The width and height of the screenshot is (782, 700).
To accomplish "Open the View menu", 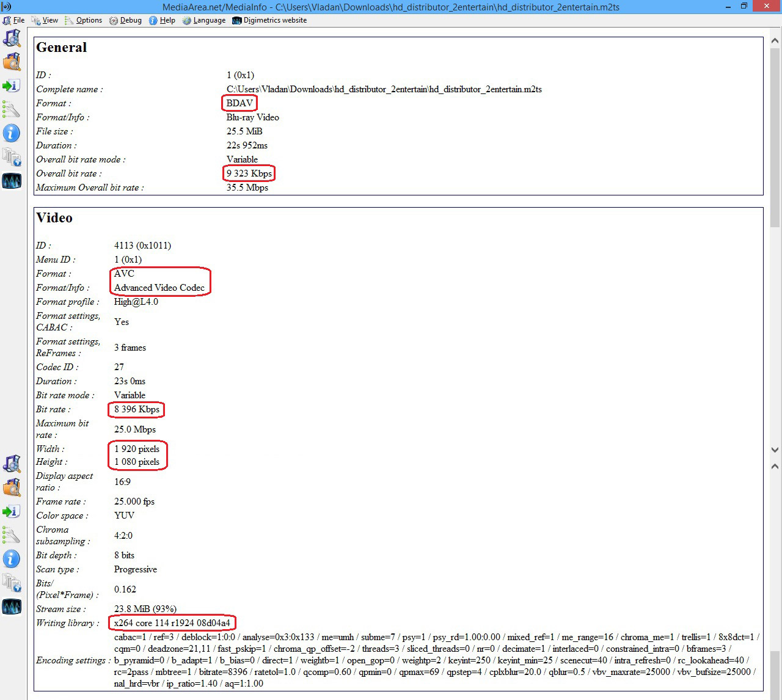I will click(45, 20).
